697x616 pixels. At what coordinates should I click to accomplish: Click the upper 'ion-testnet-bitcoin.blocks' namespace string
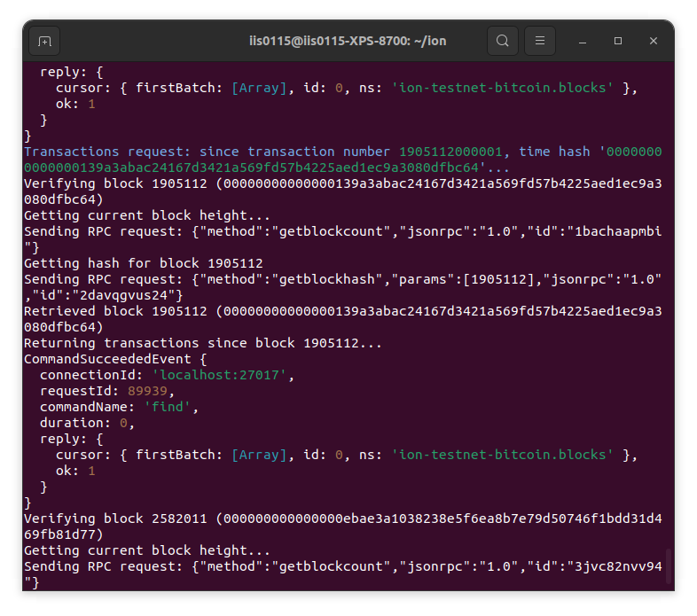point(502,88)
